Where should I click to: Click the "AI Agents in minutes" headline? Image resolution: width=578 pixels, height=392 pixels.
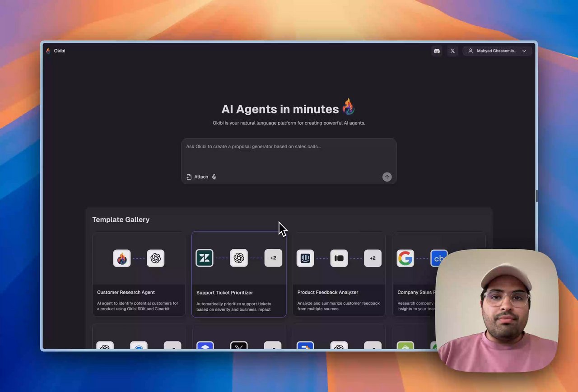pos(280,109)
